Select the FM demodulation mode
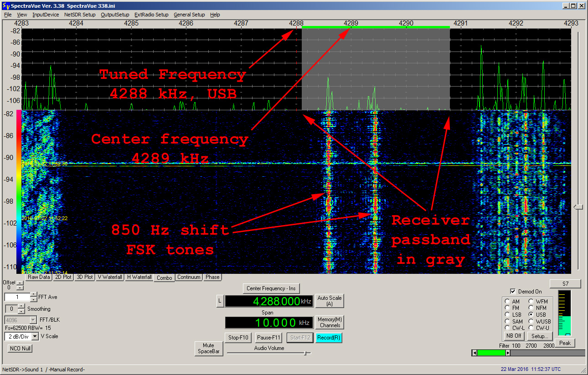The height and width of the screenshot is (375, 588). (508, 308)
